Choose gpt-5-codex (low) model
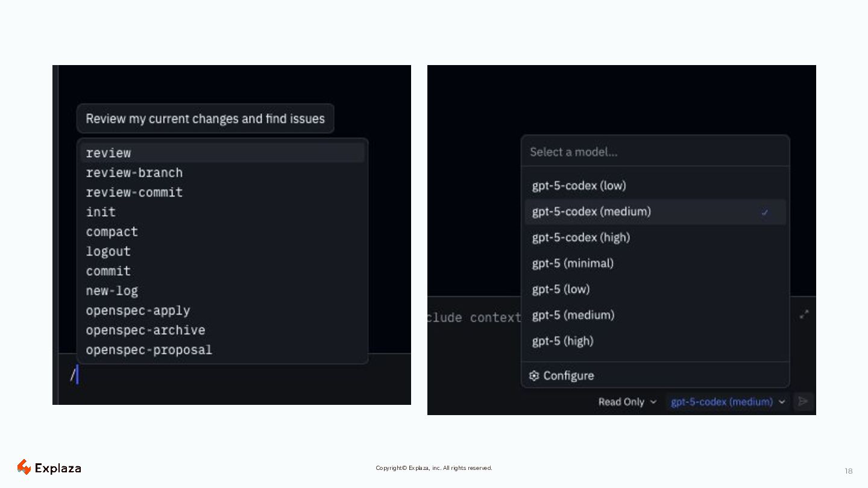The image size is (868, 488). [x=655, y=186]
